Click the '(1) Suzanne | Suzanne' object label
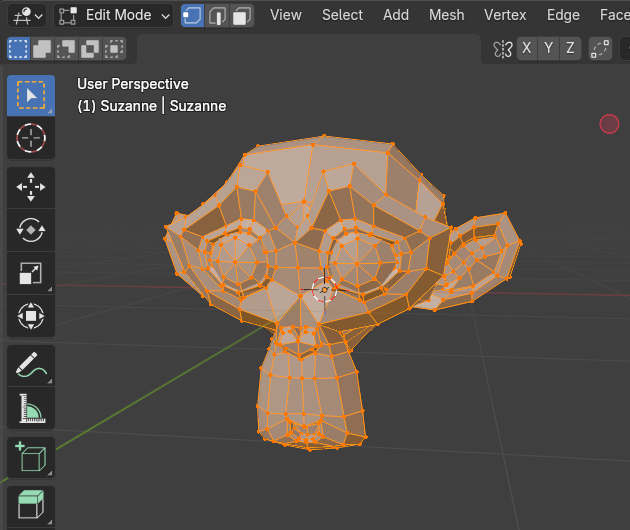The width and height of the screenshot is (630, 530). tap(151, 106)
